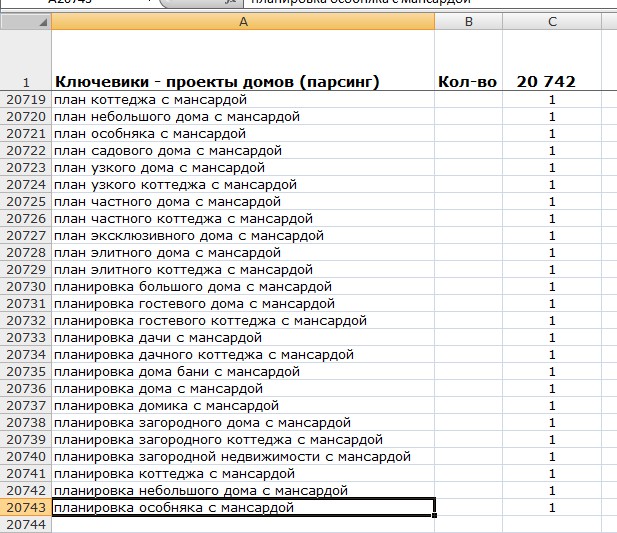Select cell 'план частного коттеджа с мансардой'

tap(243, 218)
